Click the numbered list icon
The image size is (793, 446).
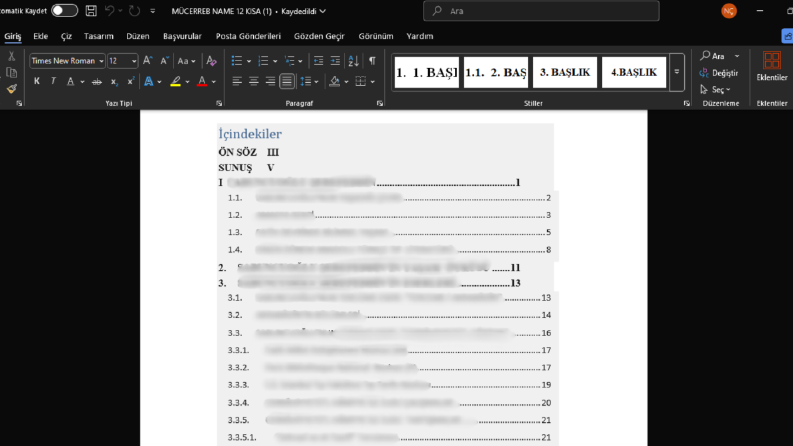pyautogui.click(x=263, y=61)
